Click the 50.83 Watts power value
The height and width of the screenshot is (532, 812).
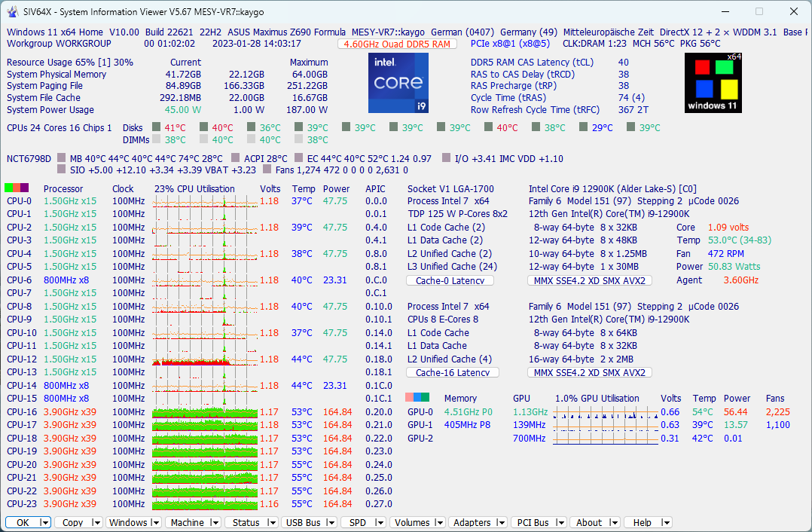pos(734,267)
